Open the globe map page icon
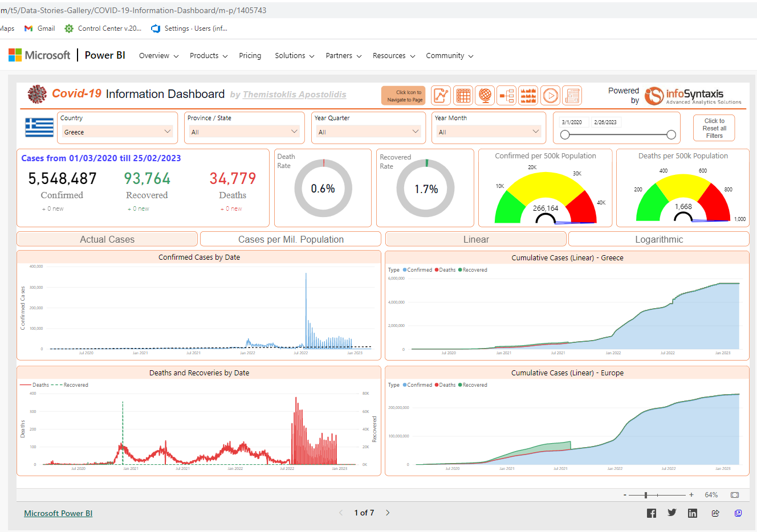Image resolution: width=757 pixels, height=532 pixels. [485, 95]
